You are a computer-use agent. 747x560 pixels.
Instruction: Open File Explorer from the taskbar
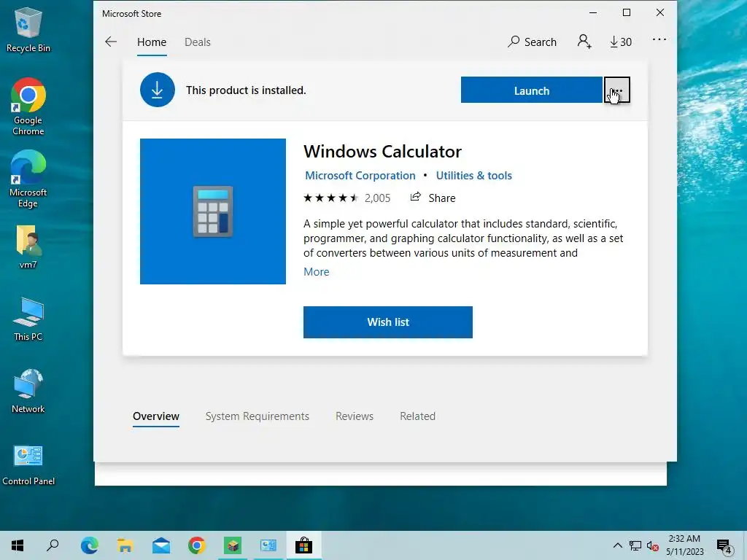point(125,545)
